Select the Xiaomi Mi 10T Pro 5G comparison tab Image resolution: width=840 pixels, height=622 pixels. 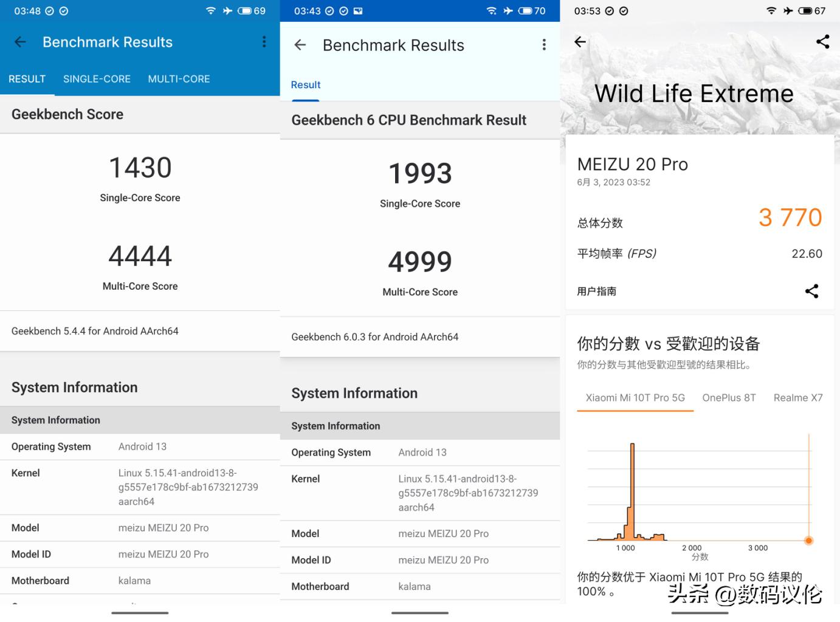pyautogui.click(x=635, y=398)
